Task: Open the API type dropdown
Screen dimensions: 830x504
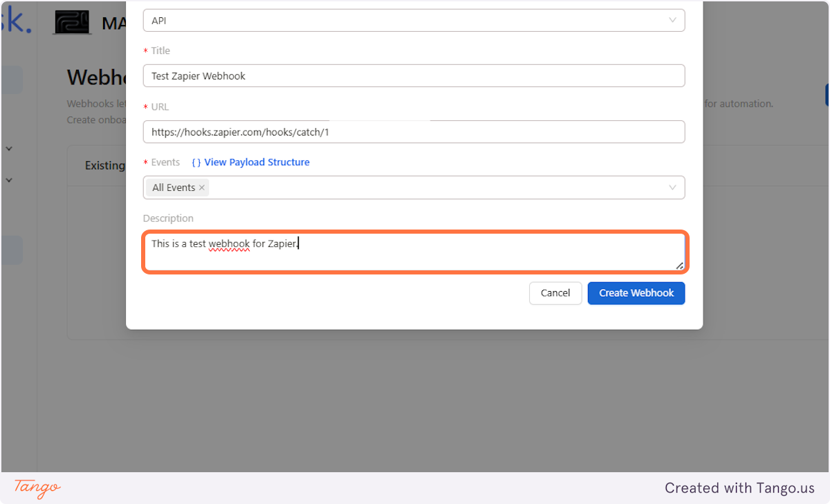Action: click(x=414, y=21)
